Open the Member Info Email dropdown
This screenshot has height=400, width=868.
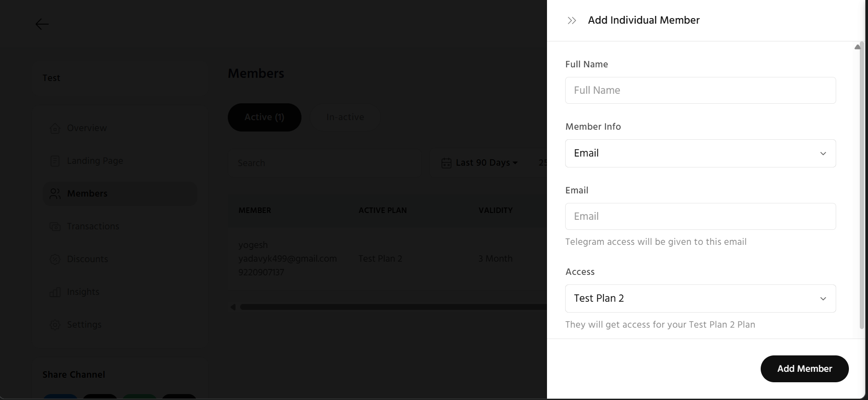tap(700, 153)
